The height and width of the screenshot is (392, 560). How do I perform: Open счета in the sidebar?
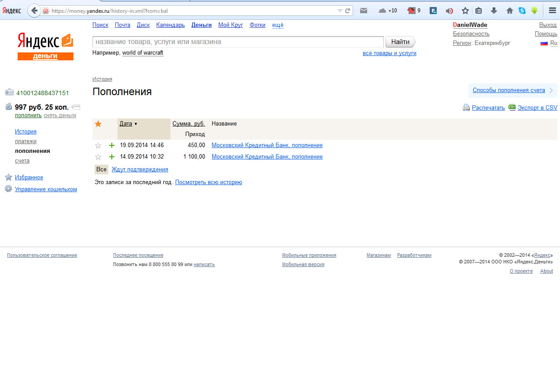22,161
